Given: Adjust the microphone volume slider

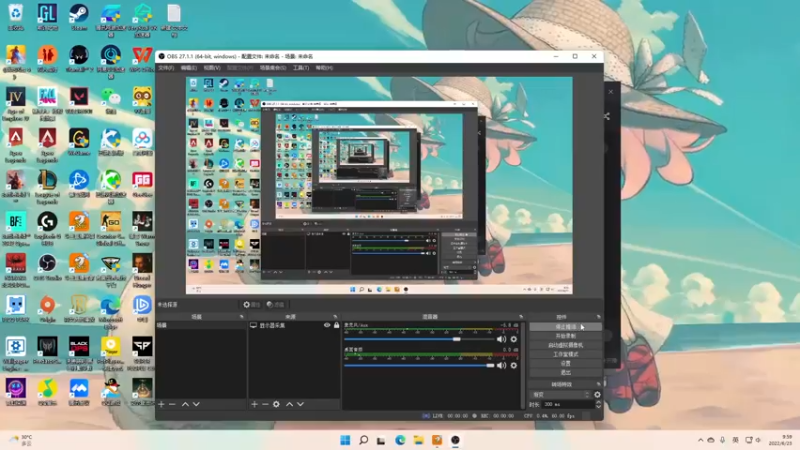Looking at the screenshot, I should pyautogui.click(x=457, y=339).
